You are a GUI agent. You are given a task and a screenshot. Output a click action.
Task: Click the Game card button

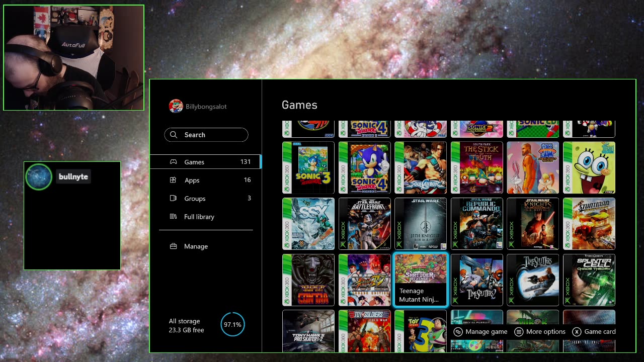tap(594, 332)
